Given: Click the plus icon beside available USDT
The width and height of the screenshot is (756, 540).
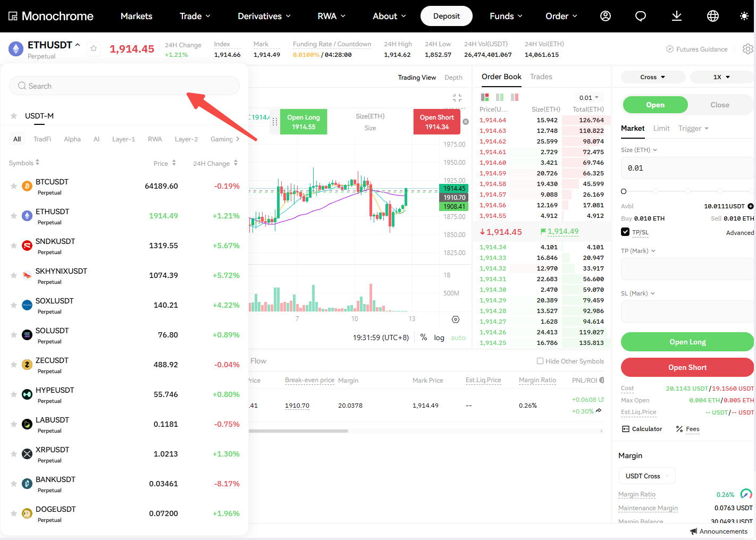Looking at the screenshot, I should [751, 206].
